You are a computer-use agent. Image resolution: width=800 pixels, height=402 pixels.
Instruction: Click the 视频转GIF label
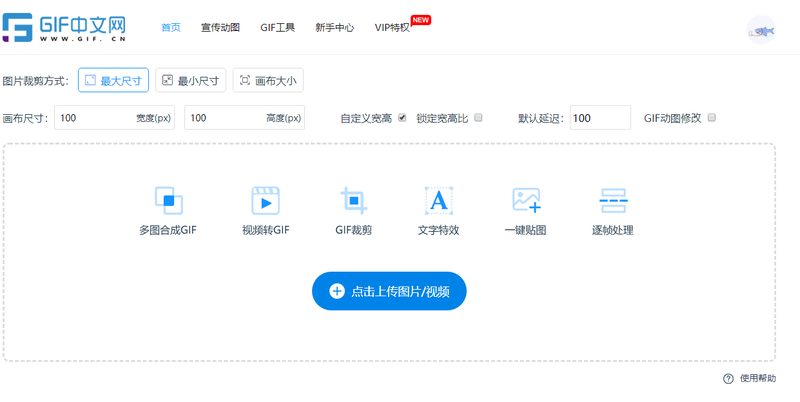point(266,230)
